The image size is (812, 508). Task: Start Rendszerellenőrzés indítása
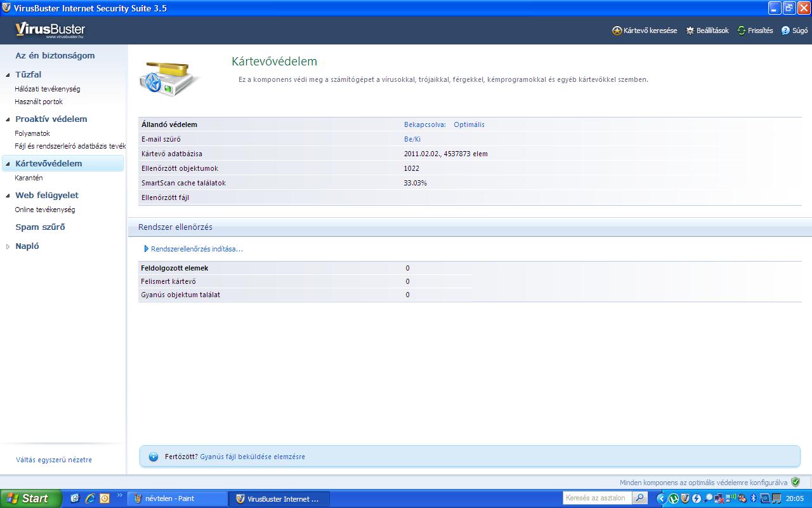197,249
